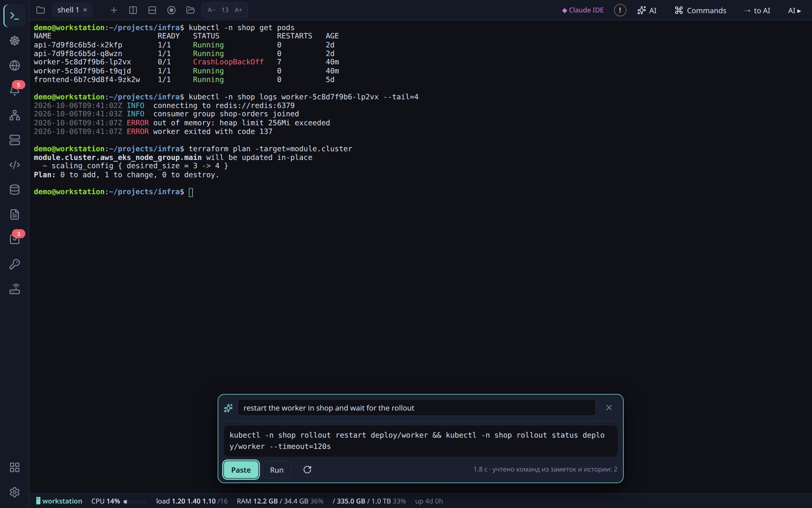
Task: Open the tasks checklist icon with badge 3
Action: 15,239
